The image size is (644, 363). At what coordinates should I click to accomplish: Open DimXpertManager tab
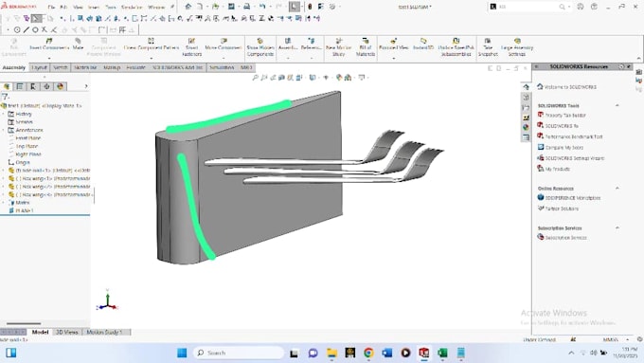coord(46,86)
